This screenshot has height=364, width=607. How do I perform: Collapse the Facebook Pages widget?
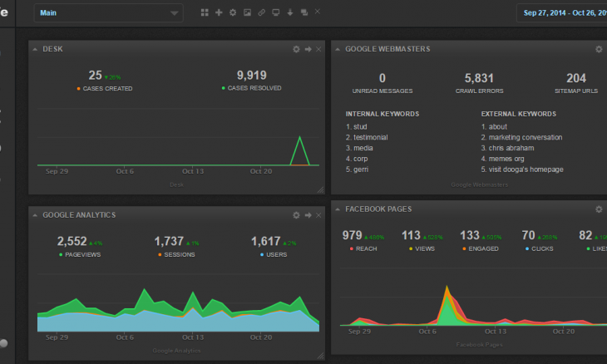(338, 209)
